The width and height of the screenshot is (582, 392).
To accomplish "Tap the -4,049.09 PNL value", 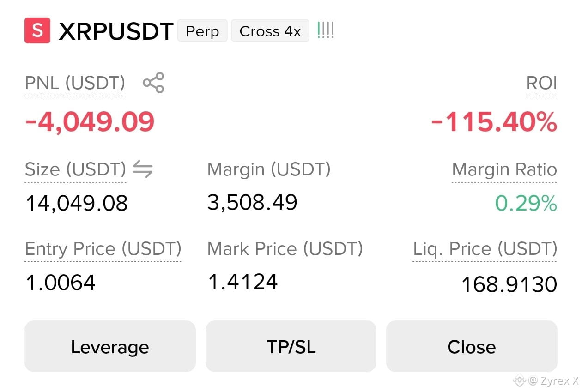I will [90, 122].
